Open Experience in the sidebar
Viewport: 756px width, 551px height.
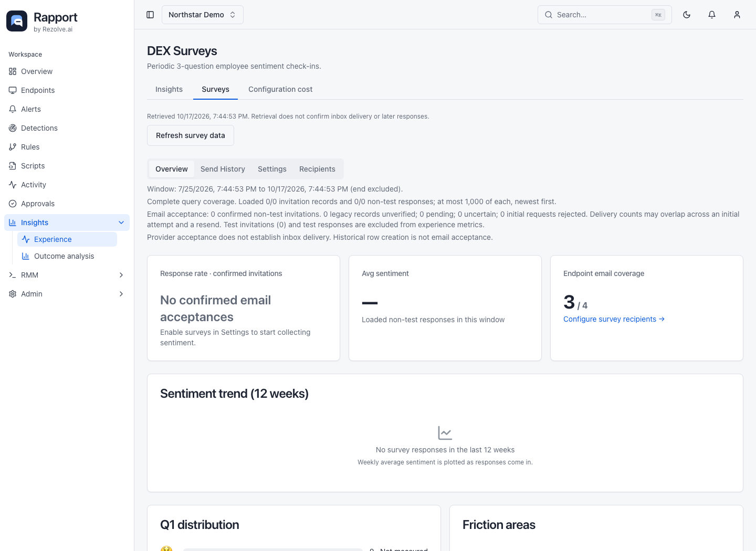[67, 239]
